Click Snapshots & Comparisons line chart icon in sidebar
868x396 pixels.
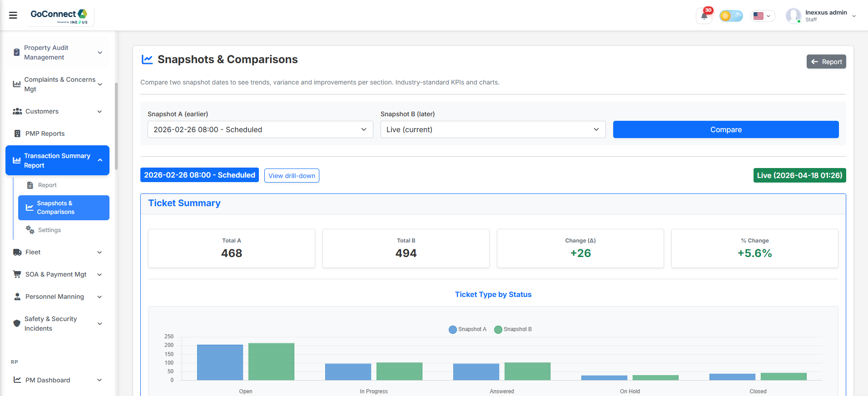pyautogui.click(x=30, y=208)
